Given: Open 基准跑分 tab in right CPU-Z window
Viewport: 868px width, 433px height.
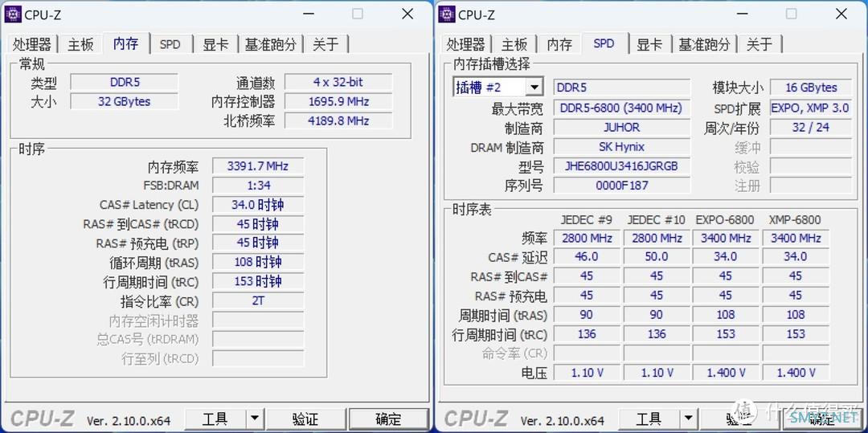Looking at the screenshot, I should tap(704, 44).
